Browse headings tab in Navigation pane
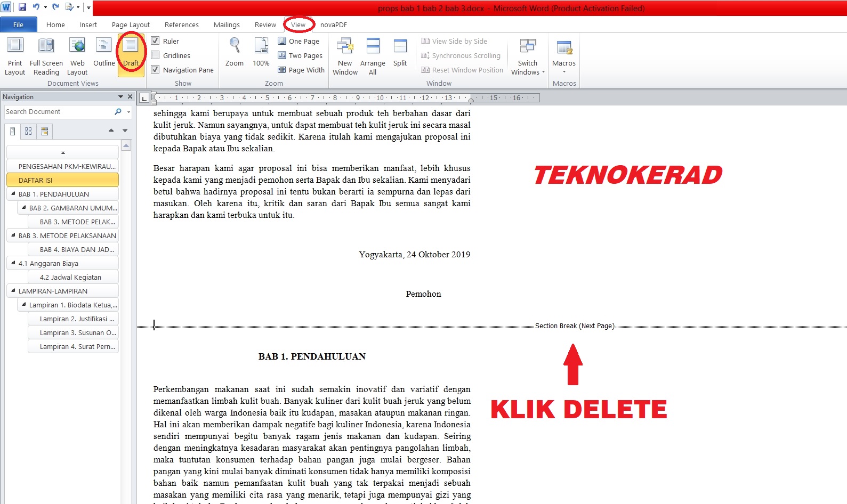Image resolution: width=847 pixels, height=504 pixels. pyautogui.click(x=13, y=131)
